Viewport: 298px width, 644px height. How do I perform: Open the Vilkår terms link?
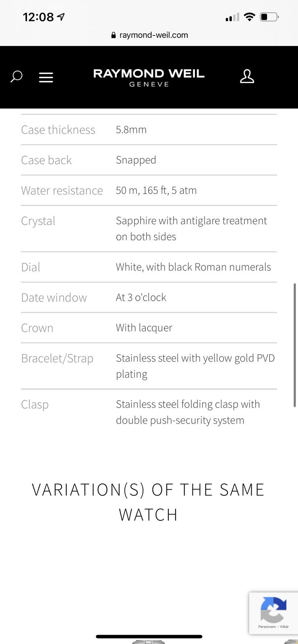point(284,627)
